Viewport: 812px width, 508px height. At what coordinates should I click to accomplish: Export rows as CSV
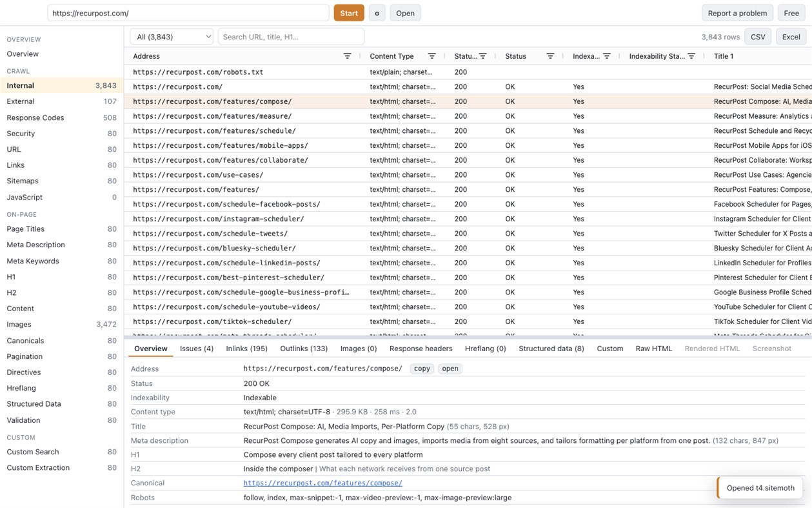(758, 37)
